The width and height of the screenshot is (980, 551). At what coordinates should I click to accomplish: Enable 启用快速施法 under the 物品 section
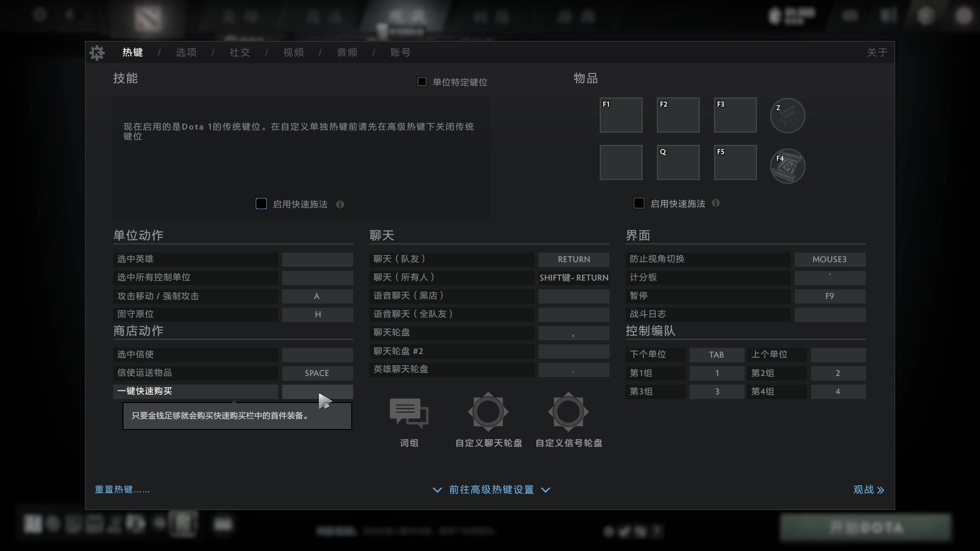(x=639, y=203)
